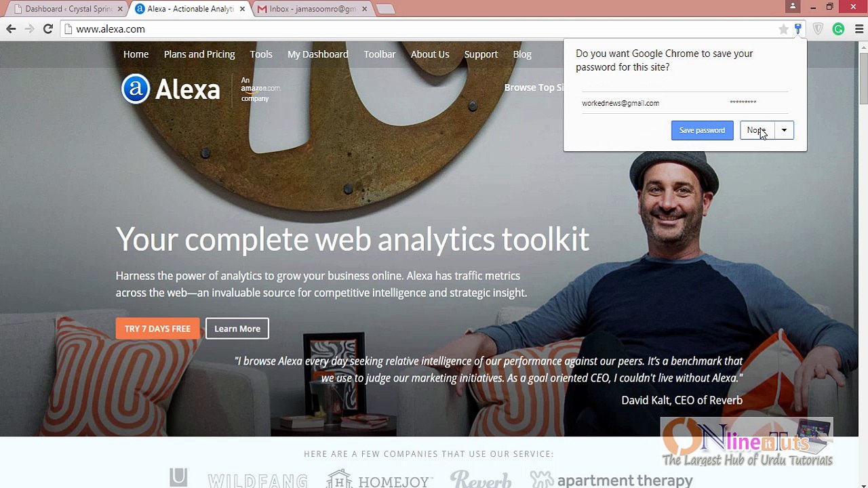Open a new tab

pos(385,9)
